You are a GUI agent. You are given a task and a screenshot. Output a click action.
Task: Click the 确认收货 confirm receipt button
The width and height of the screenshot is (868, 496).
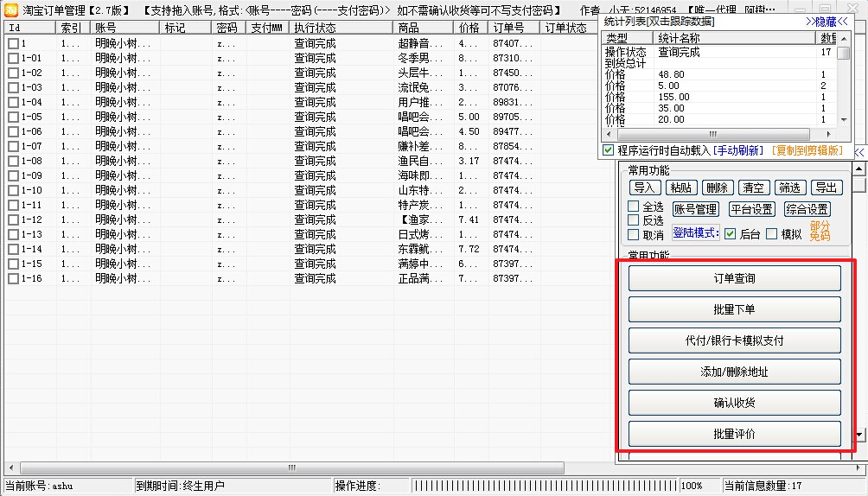[734, 403]
